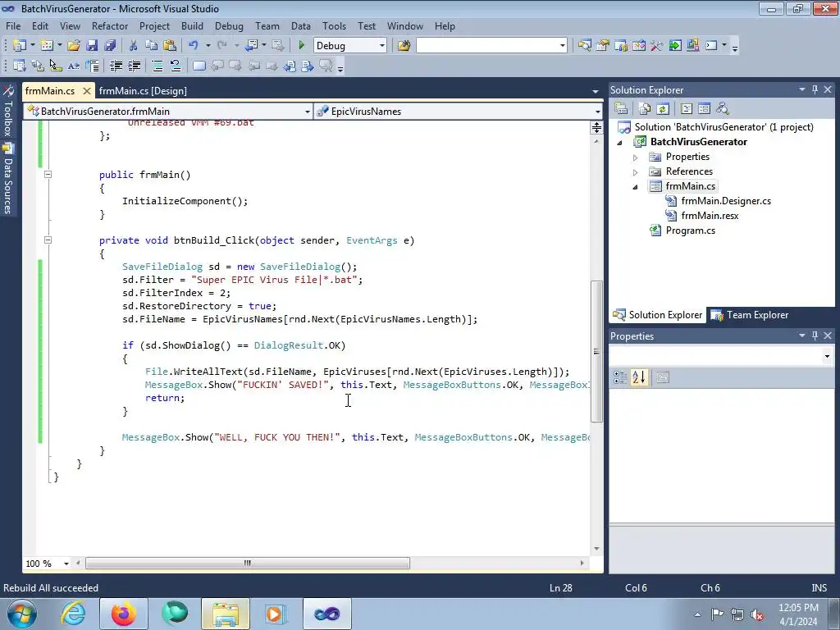Click the Open File folder icon
This screenshot has height=630, width=840.
coord(73,46)
